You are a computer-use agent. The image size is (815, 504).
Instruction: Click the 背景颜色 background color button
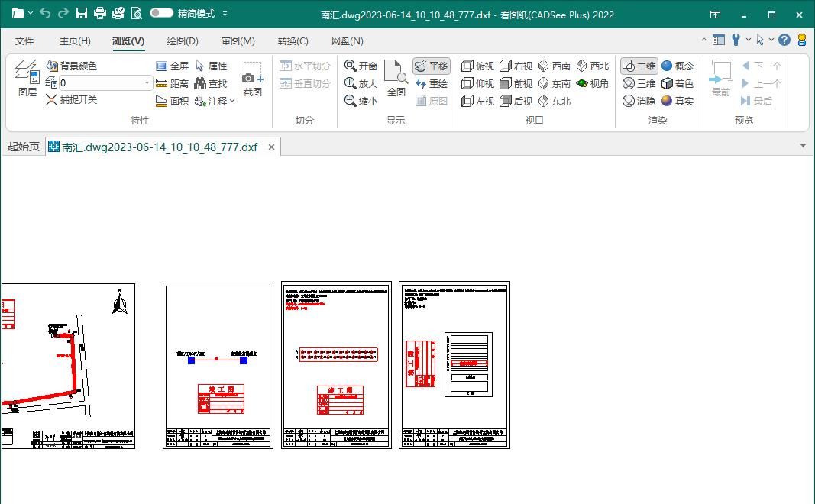(x=71, y=66)
